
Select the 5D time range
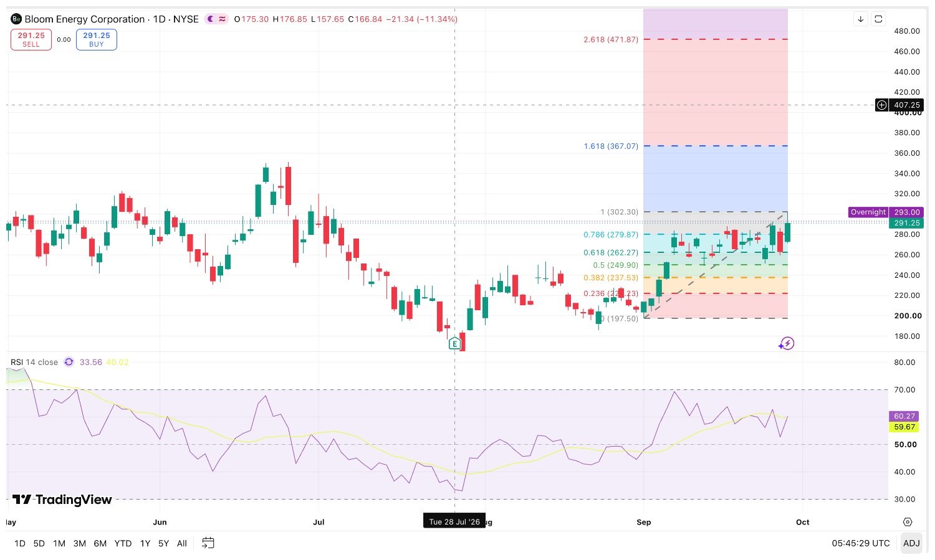[x=39, y=543]
